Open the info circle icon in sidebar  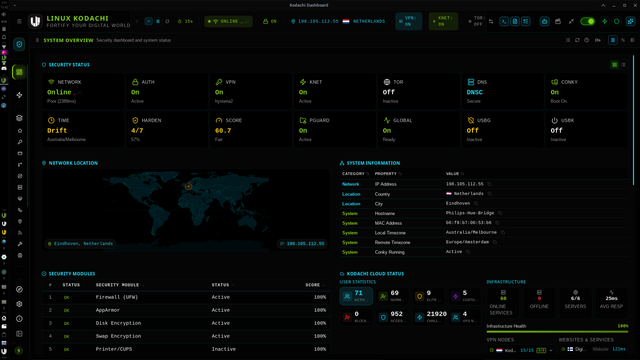point(19,319)
